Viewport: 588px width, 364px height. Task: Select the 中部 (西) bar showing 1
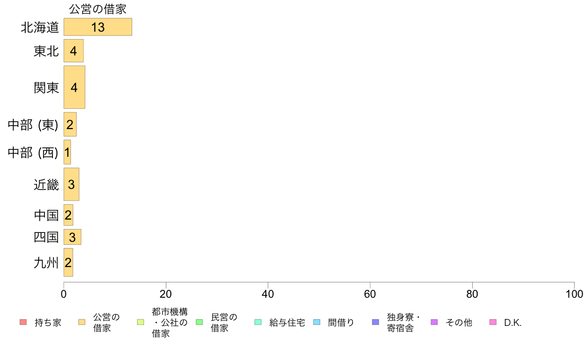tap(67, 152)
